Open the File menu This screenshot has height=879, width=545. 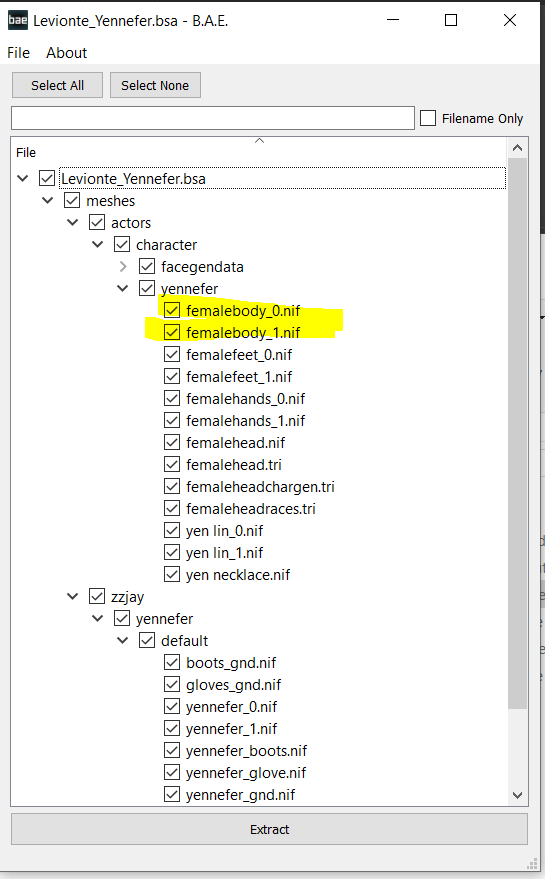point(19,53)
